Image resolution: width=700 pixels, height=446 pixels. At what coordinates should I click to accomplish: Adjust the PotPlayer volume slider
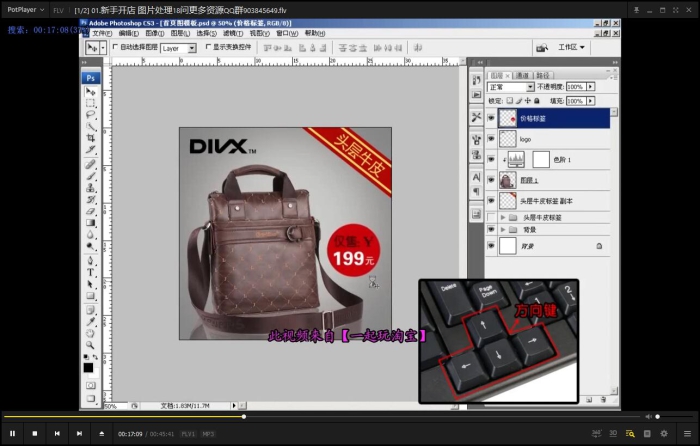[673, 417]
